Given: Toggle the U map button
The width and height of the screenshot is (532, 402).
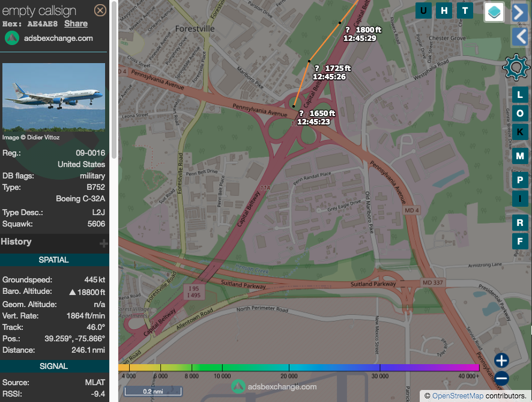Looking at the screenshot, I should click(x=423, y=11).
